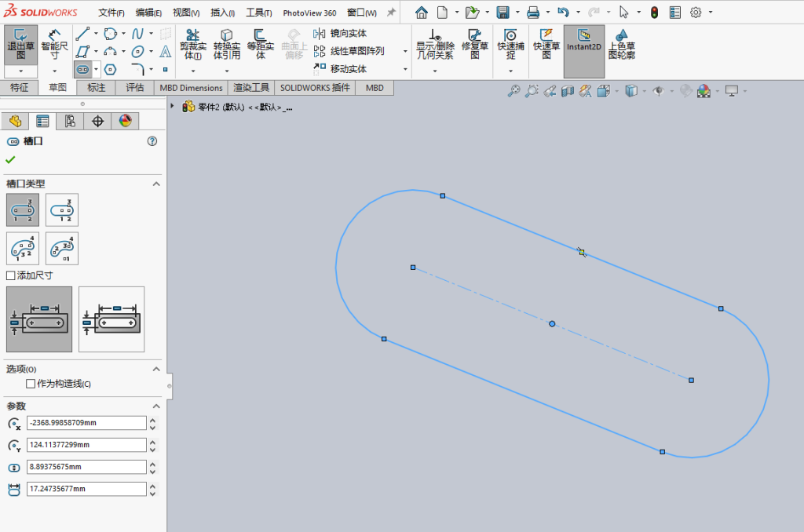Screen dimensions: 804x532
Task: Edit the slot width value 8.89375675mm
Action: tap(86, 467)
